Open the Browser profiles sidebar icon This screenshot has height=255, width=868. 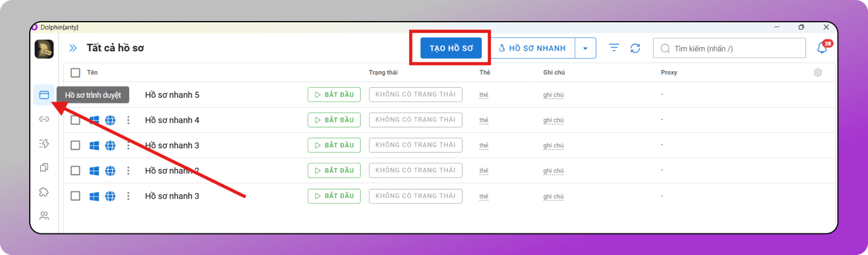pos(44,95)
